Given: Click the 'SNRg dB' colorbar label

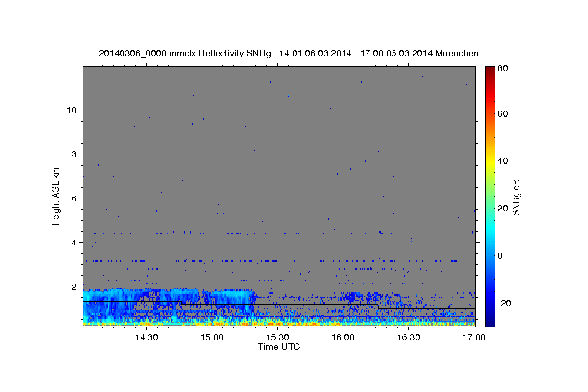Looking at the screenshot, I should (516, 197).
